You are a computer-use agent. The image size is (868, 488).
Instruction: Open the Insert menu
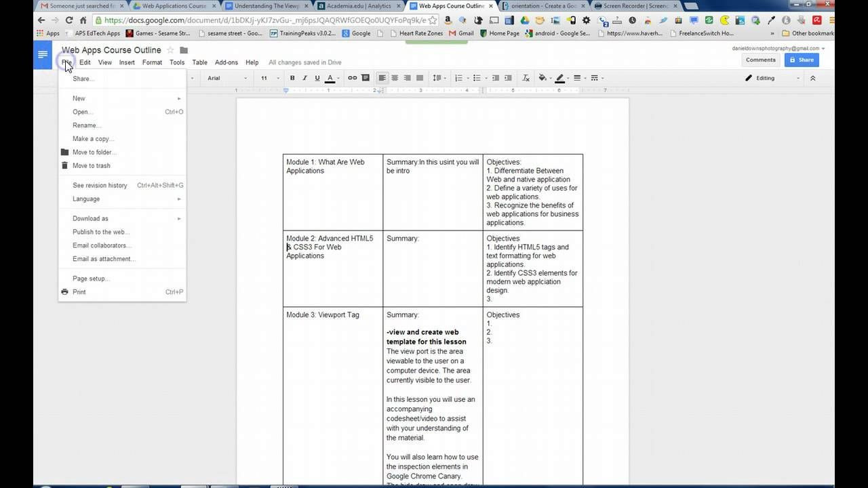click(127, 62)
